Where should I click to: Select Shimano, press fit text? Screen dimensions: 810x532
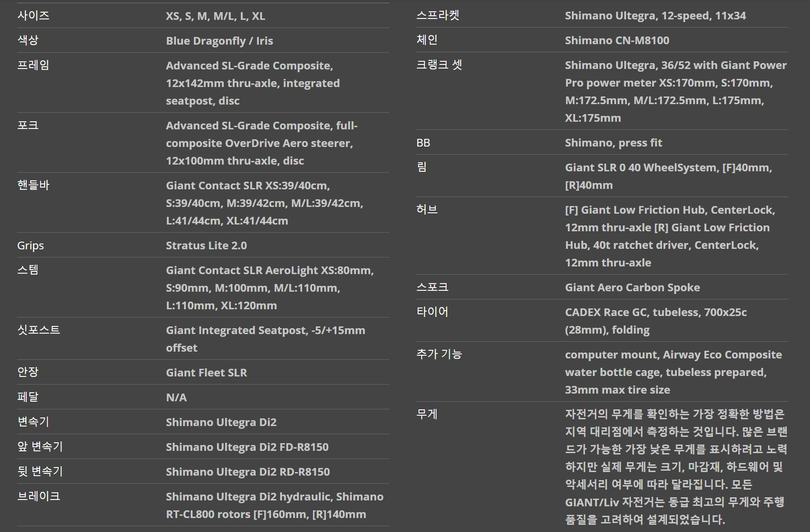coord(613,143)
